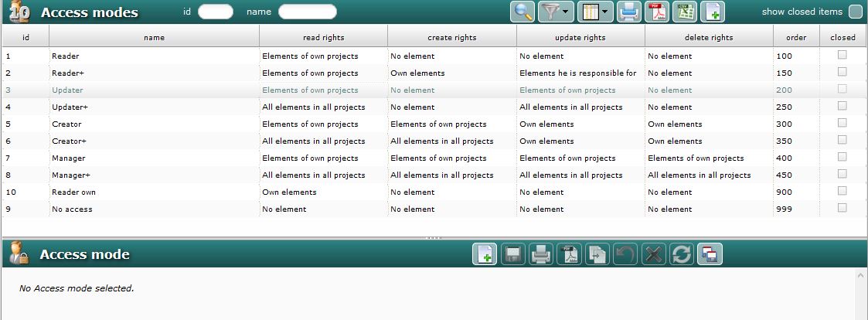The height and width of the screenshot is (320, 868).
Task: Export the Access modes list to PDF
Action: coord(657,12)
